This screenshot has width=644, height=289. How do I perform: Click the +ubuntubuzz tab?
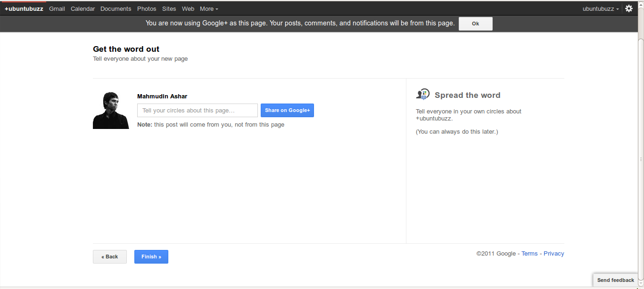[x=24, y=9]
